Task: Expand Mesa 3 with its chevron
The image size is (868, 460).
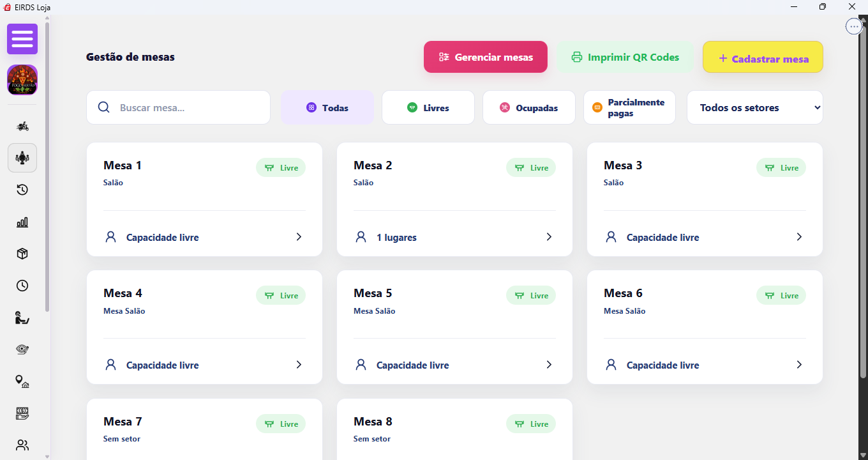Action: (799, 237)
